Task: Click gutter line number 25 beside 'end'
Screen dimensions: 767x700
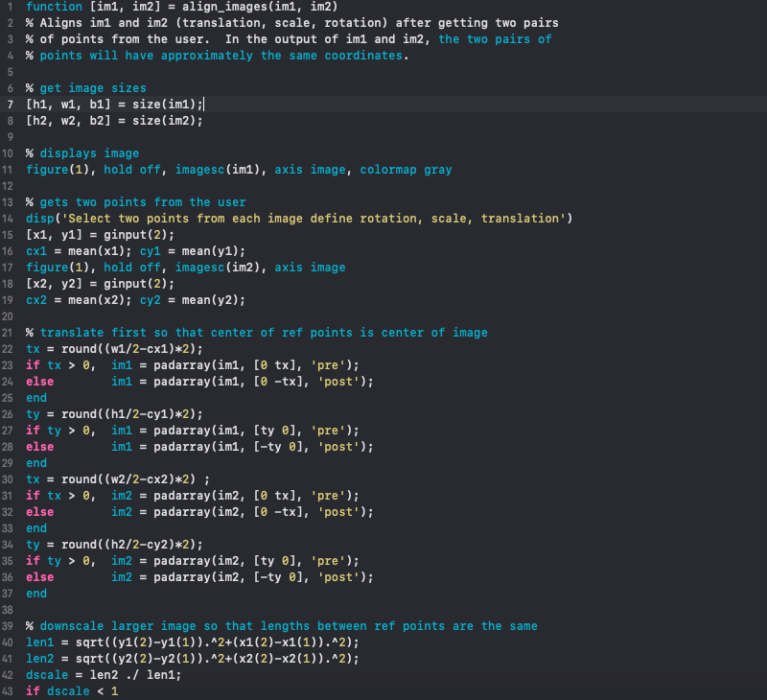Action: 8,398
